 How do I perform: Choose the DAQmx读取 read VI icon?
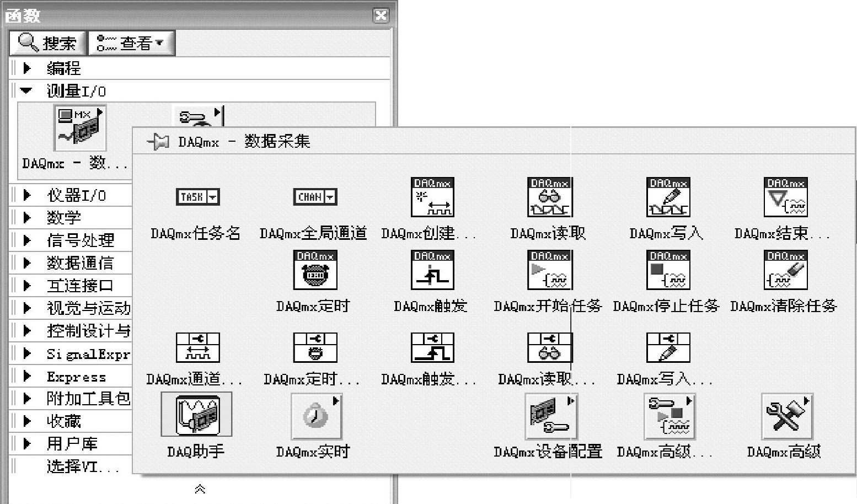(x=550, y=197)
